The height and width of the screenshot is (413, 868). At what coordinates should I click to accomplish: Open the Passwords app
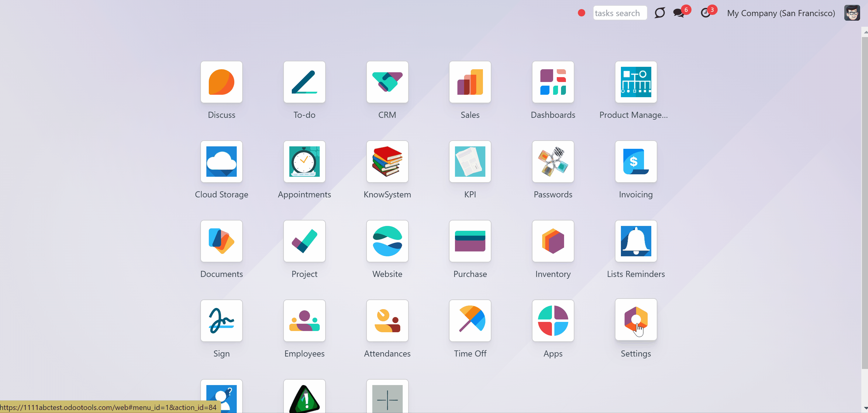(553, 162)
